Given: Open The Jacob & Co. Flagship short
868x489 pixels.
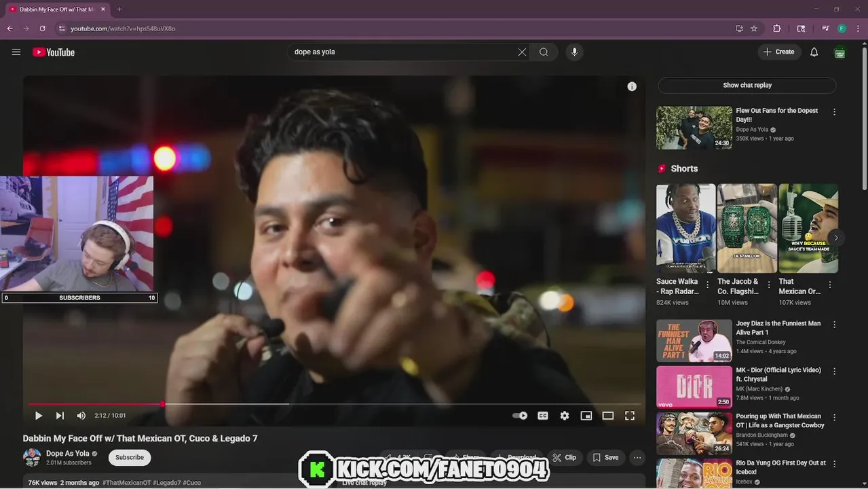Looking at the screenshot, I should pyautogui.click(x=747, y=228).
